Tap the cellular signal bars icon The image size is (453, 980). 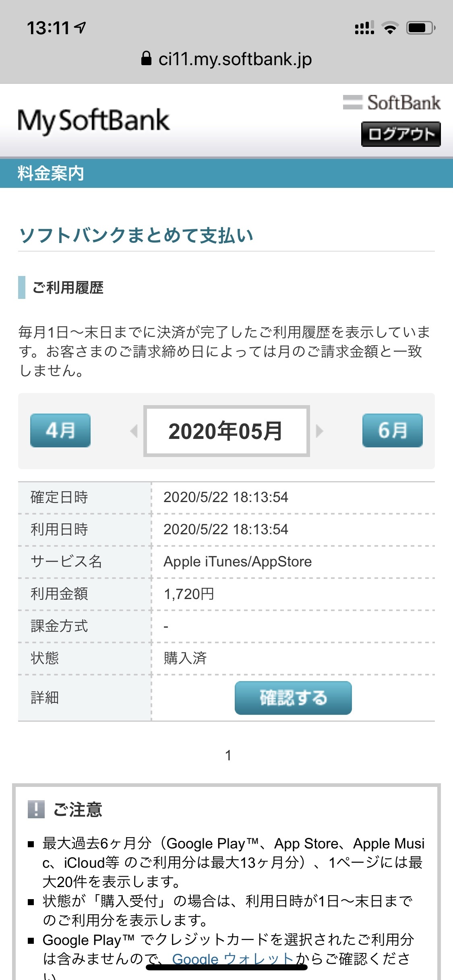click(x=364, y=28)
